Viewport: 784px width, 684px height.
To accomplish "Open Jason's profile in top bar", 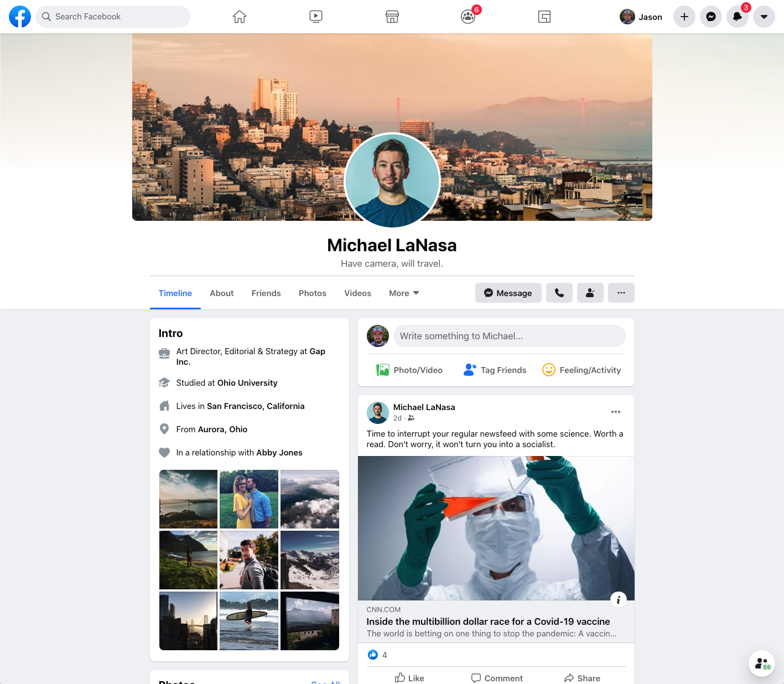I will tap(641, 17).
